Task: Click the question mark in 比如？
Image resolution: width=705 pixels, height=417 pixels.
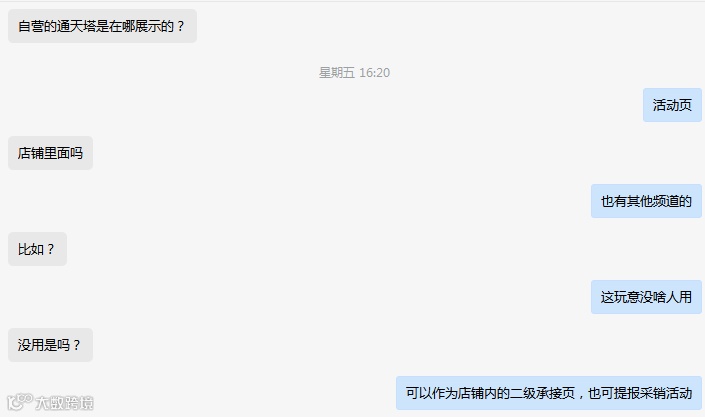Action: pos(50,249)
